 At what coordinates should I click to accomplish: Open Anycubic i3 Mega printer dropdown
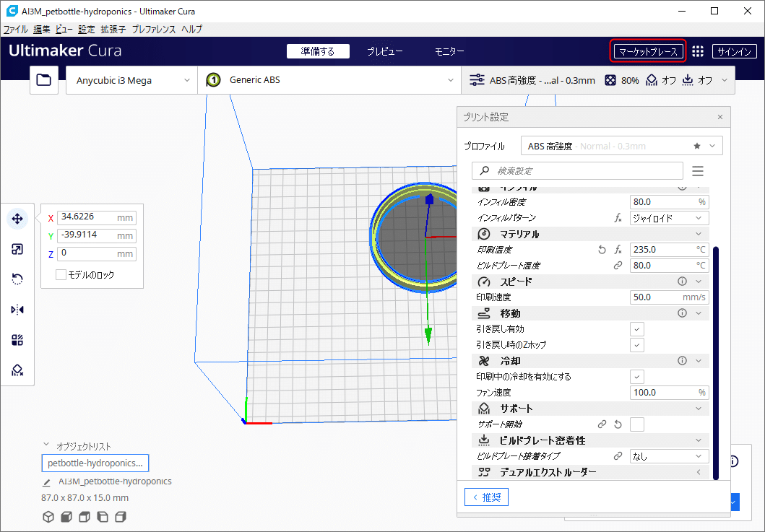pos(131,80)
